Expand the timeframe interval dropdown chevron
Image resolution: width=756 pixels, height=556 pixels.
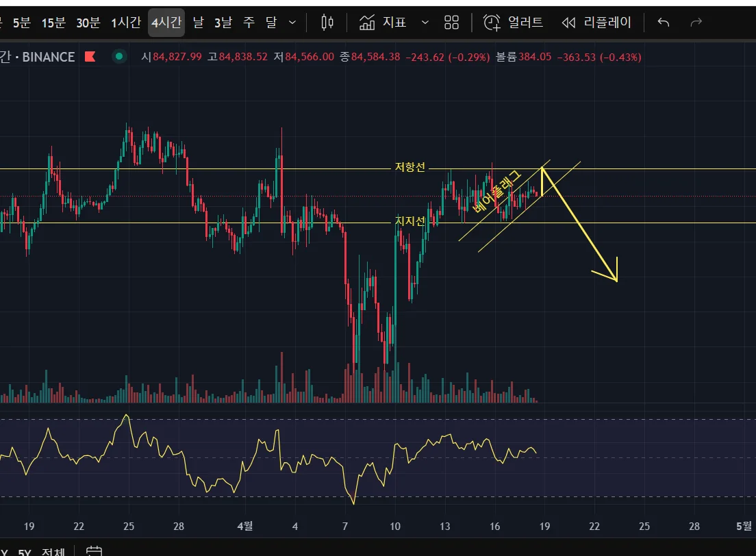pyautogui.click(x=292, y=22)
